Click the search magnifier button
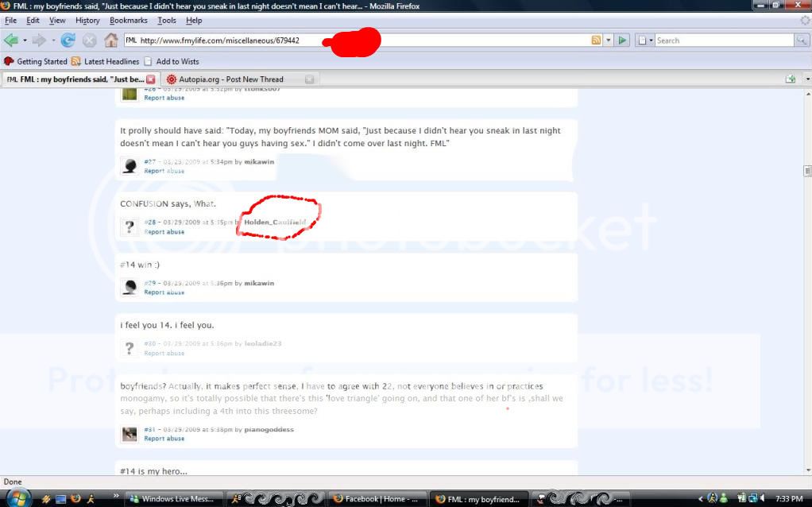The image size is (812, 507). [802, 40]
